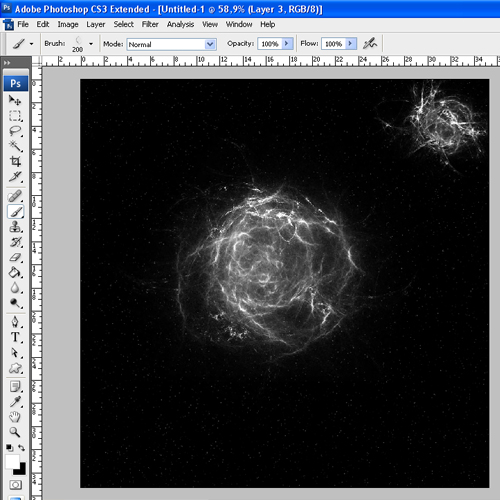Select the Path Selection tool
This screenshot has height=500, width=500.
click(15, 353)
